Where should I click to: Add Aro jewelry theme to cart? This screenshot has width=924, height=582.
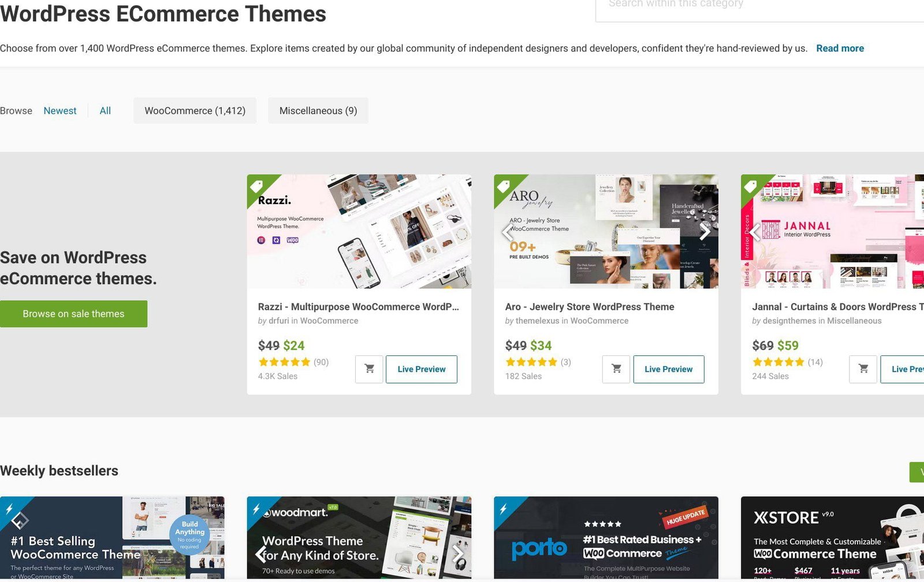[x=616, y=369]
